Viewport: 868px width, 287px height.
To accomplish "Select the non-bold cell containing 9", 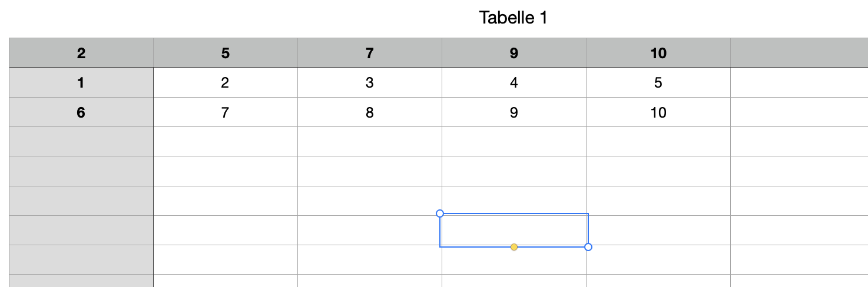I will [x=514, y=112].
